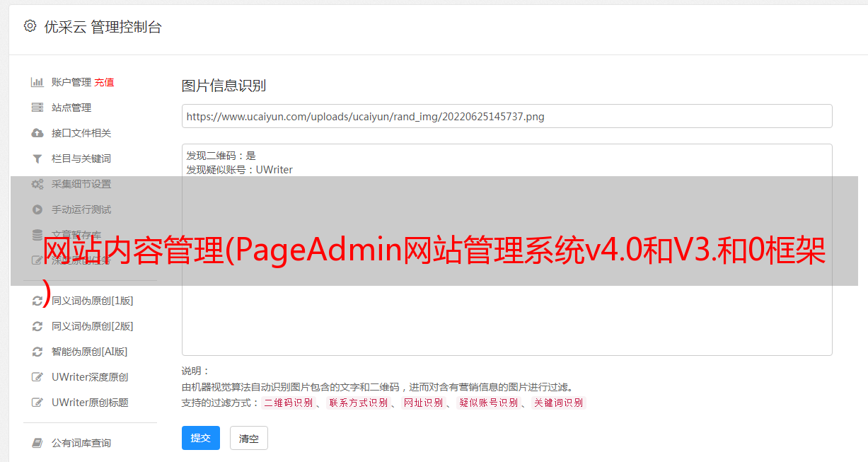Click the edit icon for UWriter深度原创
The height and width of the screenshot is (462, 868).
pos(37,377)
